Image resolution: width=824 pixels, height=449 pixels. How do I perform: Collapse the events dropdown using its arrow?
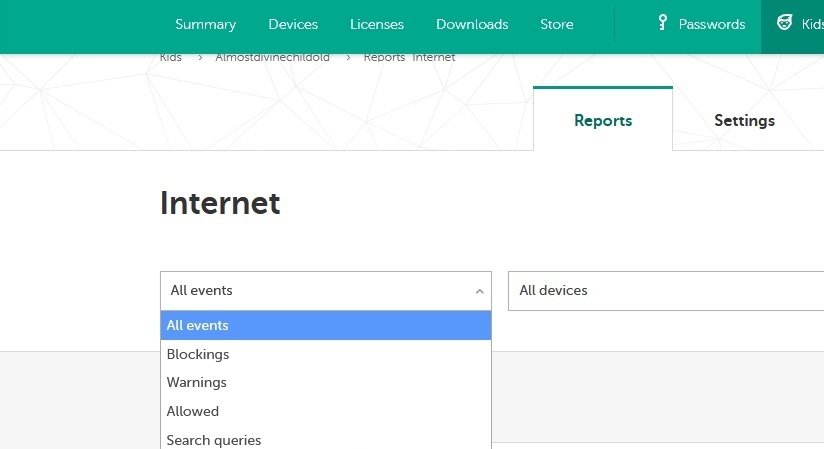point(479,291)
